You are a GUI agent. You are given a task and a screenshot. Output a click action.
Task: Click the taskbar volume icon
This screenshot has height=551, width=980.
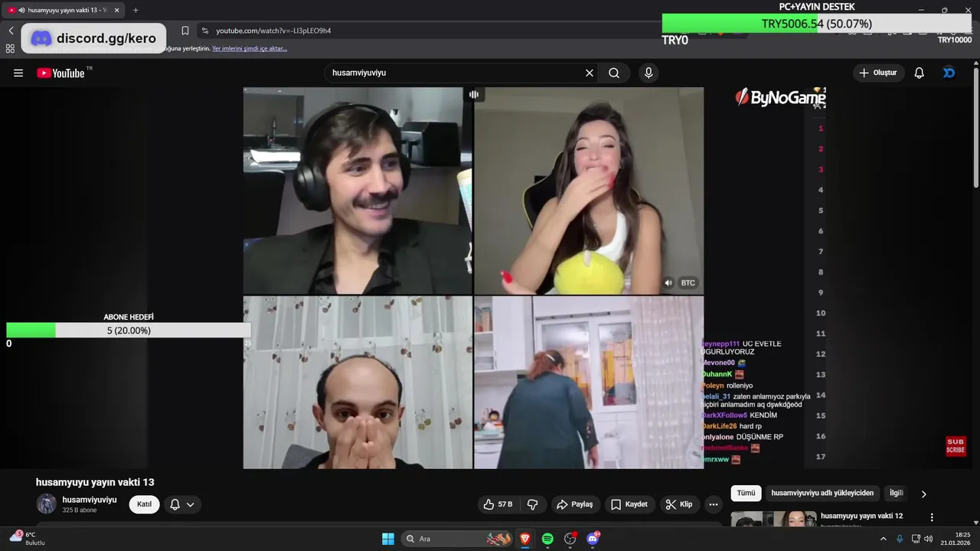(x=929, y=539)
